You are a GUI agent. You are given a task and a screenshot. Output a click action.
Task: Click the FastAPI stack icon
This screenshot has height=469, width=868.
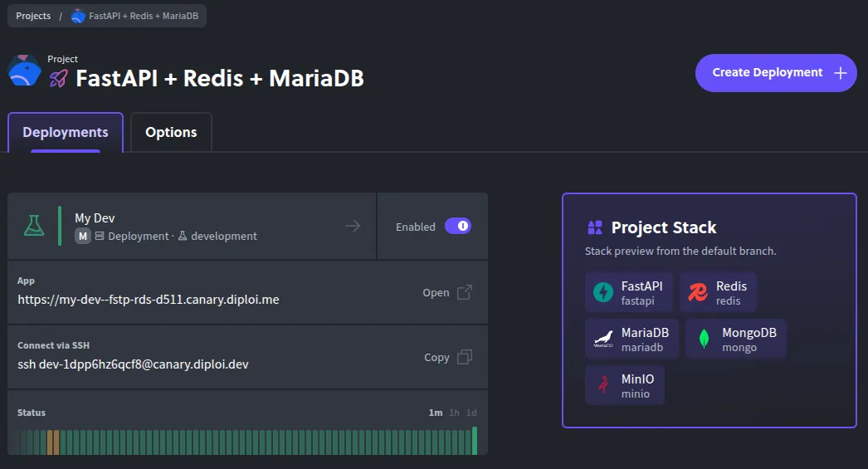(x=603, y=292)
